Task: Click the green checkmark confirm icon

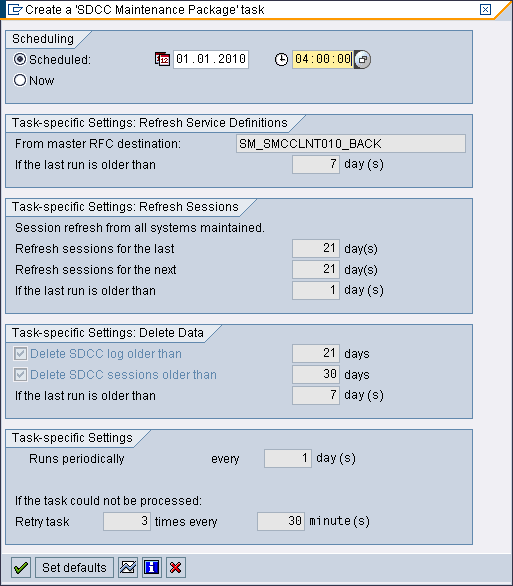Action: (x=21, y=568)
